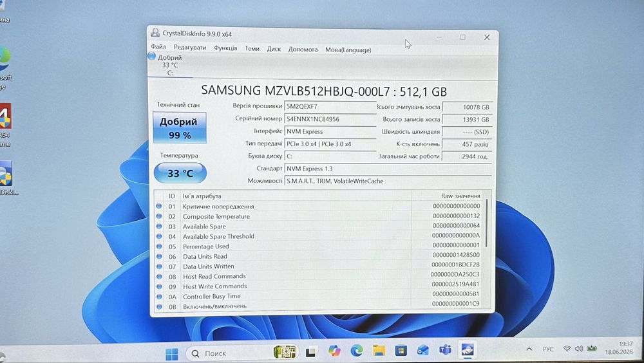
Task: Click the drive letter field C:
Action: tap(330, 156)
